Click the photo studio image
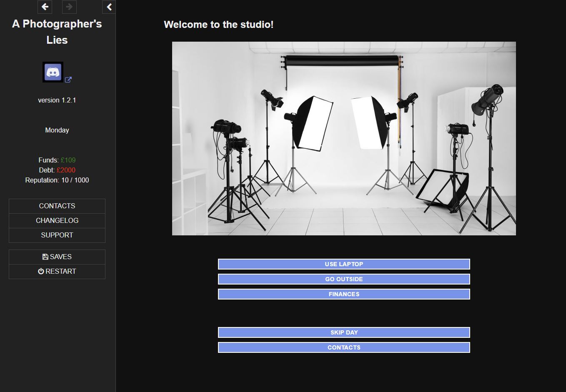 (x=343, y=138)
